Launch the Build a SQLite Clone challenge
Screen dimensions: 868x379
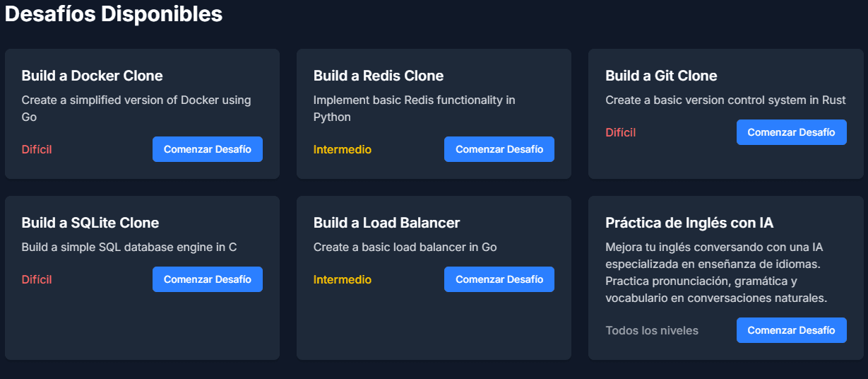coord(208,279)
